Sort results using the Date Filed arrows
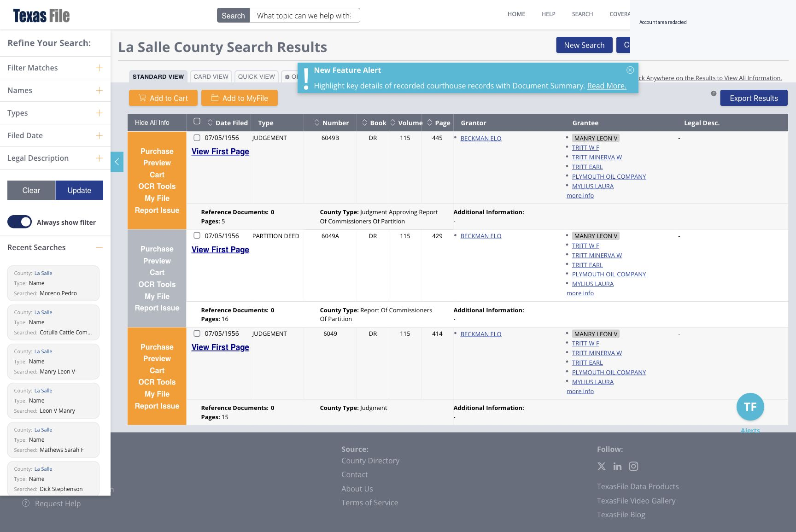The width and height of the screenshot is (796, 532). [x=210, y=123]
